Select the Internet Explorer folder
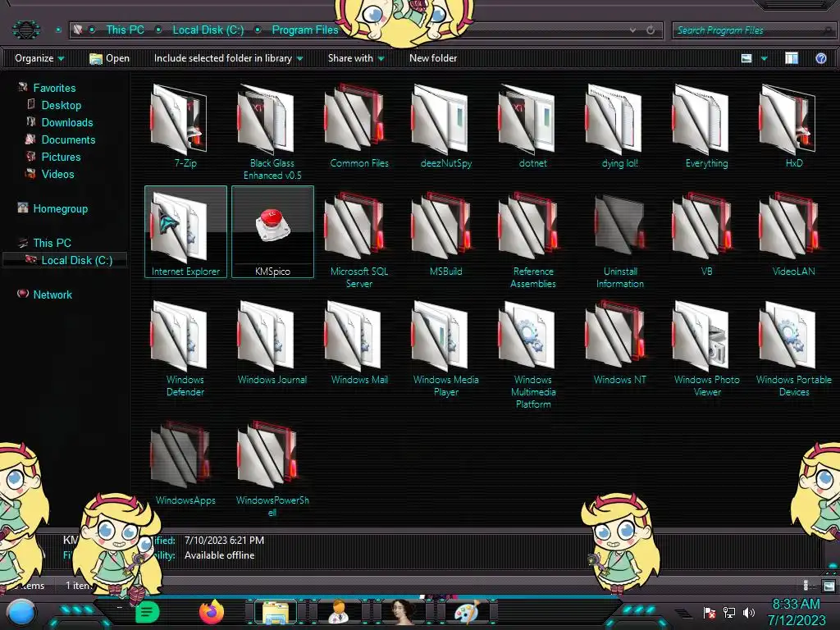840x630 pixels. [185, 232]
